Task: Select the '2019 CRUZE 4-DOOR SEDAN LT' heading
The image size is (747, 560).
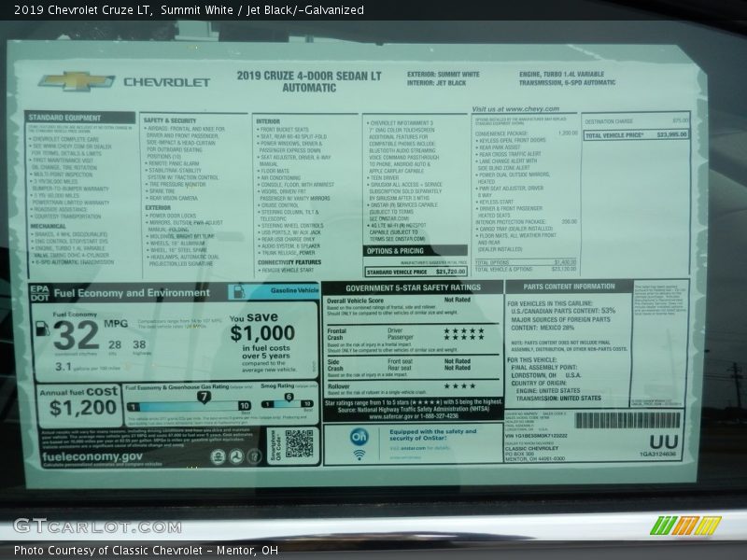Action: click(309, 76)
